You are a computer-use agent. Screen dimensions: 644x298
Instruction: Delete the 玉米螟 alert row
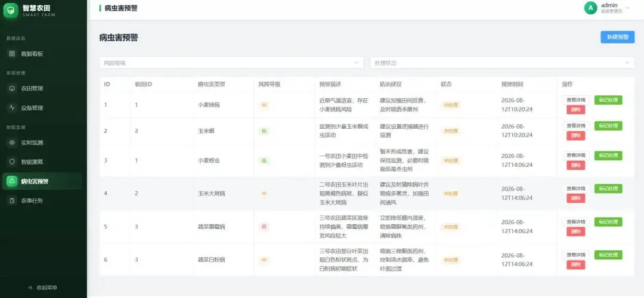coord(576,135)
